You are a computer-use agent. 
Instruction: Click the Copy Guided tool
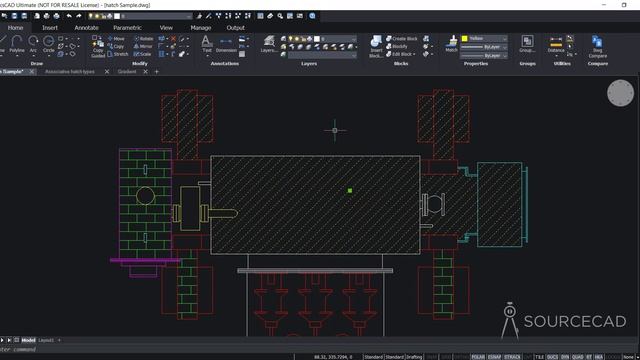98,47
